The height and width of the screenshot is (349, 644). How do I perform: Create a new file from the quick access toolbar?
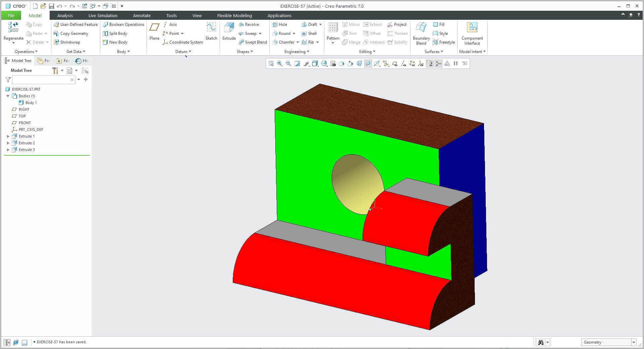(x=35, y=6)
